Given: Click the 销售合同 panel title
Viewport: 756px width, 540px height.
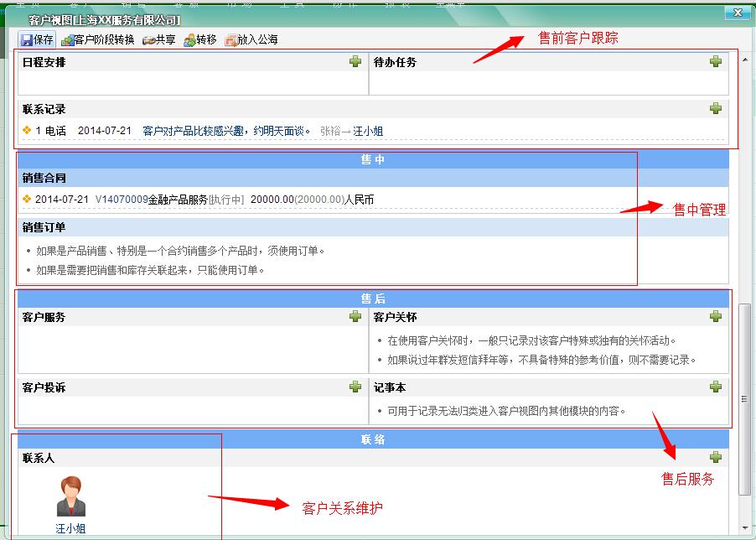Looking at the screenshot, I should (44, 178).
